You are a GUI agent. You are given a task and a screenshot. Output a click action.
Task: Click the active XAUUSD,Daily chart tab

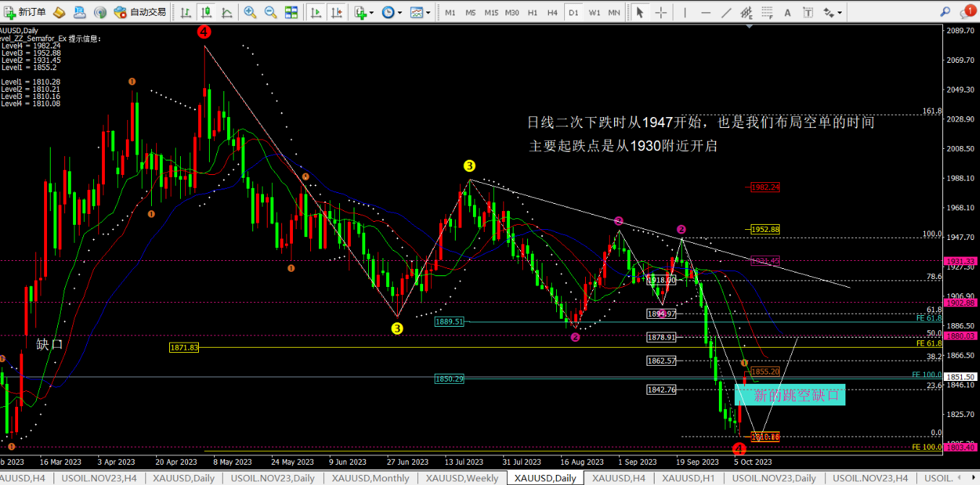546,478
